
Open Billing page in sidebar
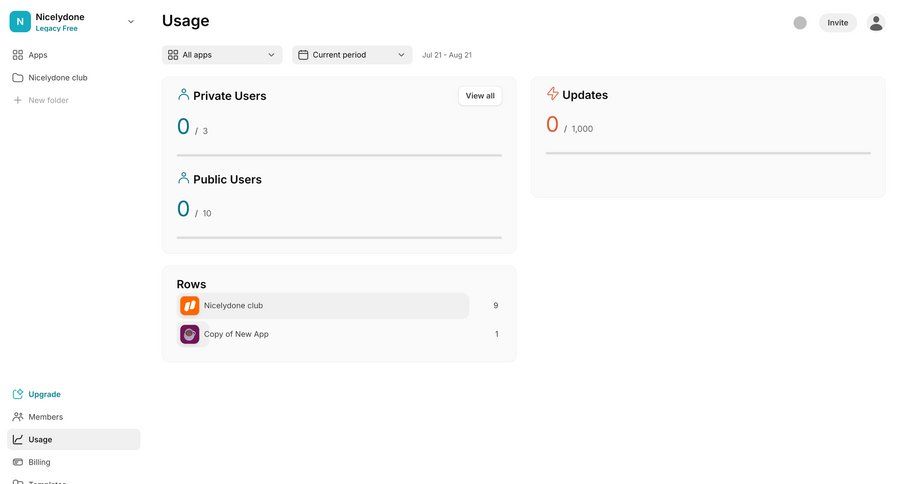coord(39,462)
